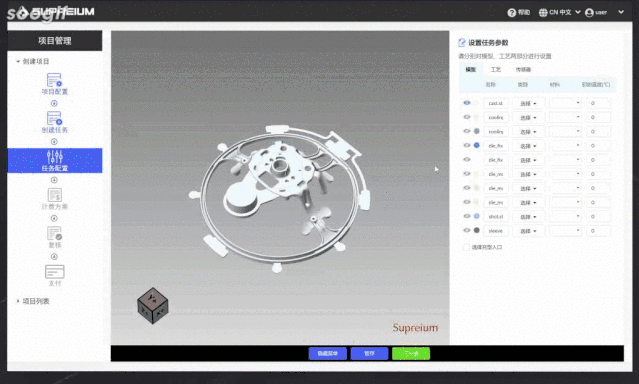Click the 材料 column header
The image size is (639, 384).
(554, 85)
